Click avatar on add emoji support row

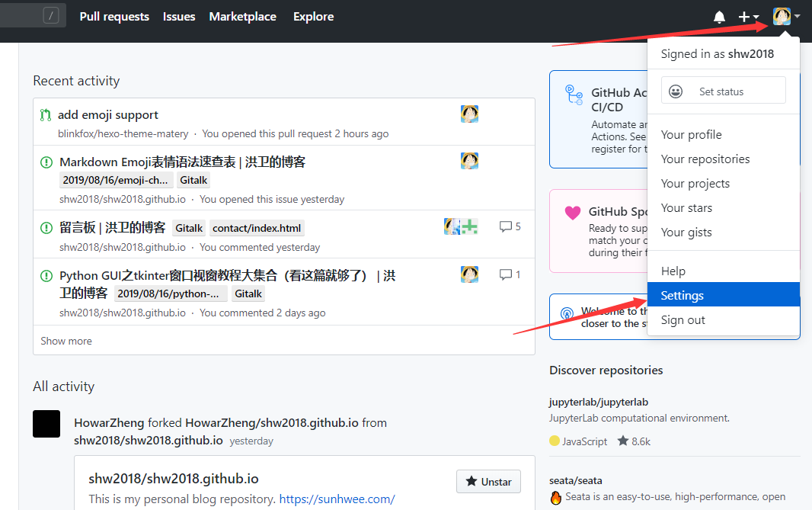pyautogui.click(x=469, y=114)
